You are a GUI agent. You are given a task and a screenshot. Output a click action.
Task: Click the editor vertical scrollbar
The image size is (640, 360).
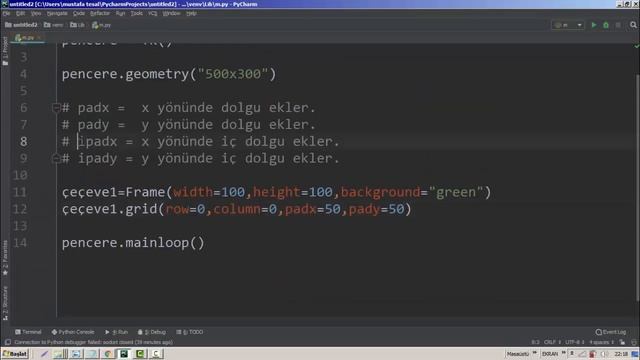tap(637, 188)
